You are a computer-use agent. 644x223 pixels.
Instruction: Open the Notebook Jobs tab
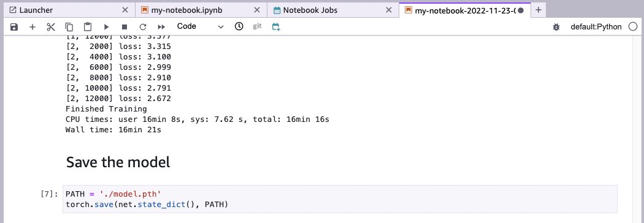(310, 10)
